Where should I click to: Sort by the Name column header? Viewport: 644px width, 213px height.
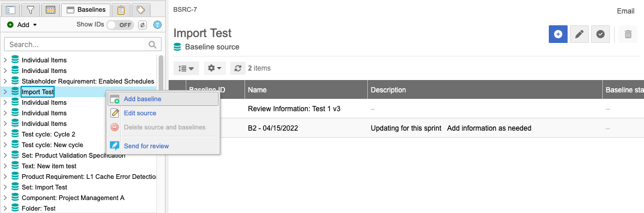click(306, 89)
